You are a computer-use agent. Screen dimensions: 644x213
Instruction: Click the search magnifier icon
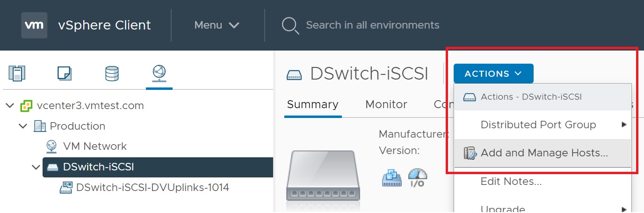(290, 25)
